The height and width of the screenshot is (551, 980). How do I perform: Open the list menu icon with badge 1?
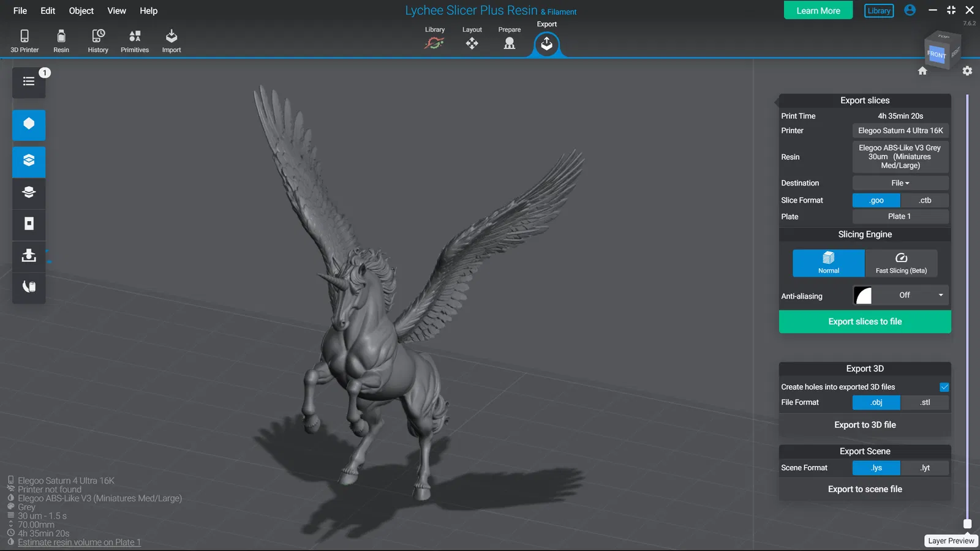click(29, 81)
